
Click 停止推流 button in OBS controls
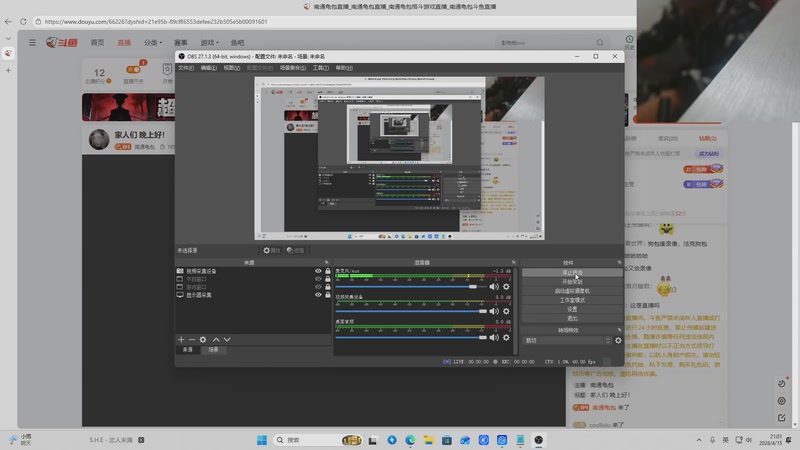pos(572,273)
